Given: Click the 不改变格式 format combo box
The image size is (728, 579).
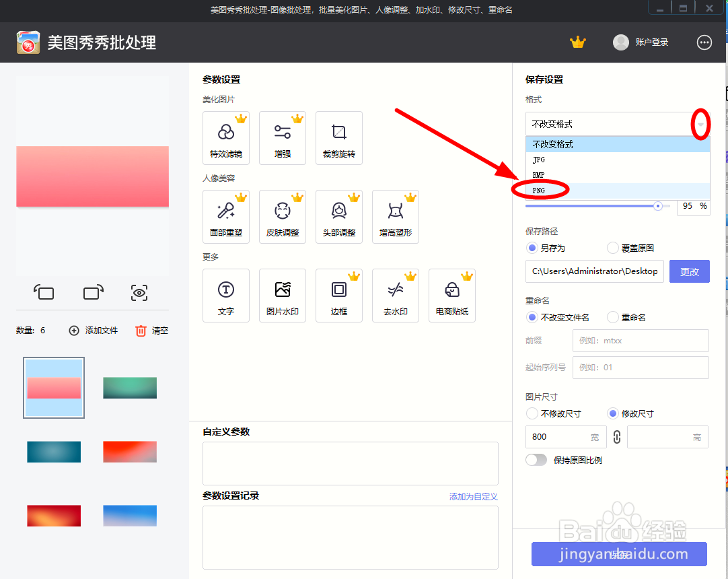Looking at the screenshot, I should (x=618, y=124).
